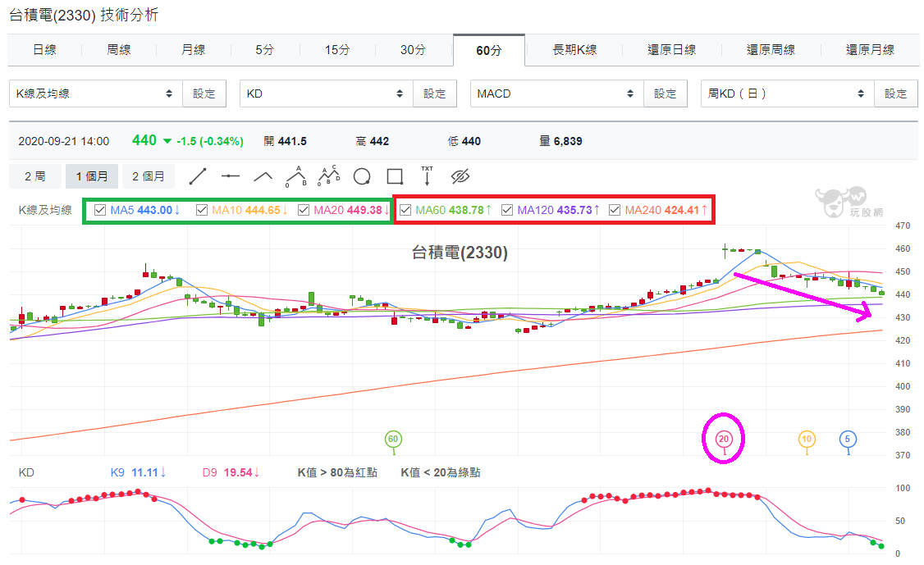Select the TXT text annotation tool
Image resolution: width=924 pixels, height=565 pixels.
428,175
